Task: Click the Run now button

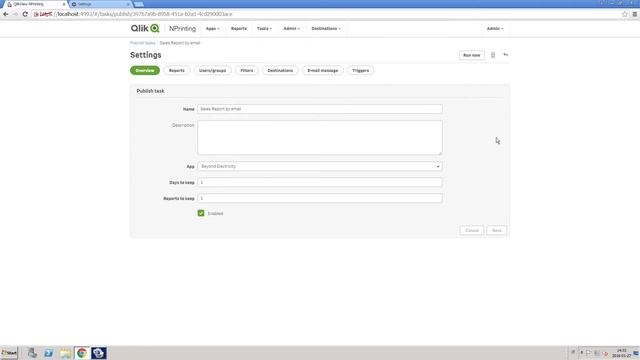Action: (x=471, y=55)
